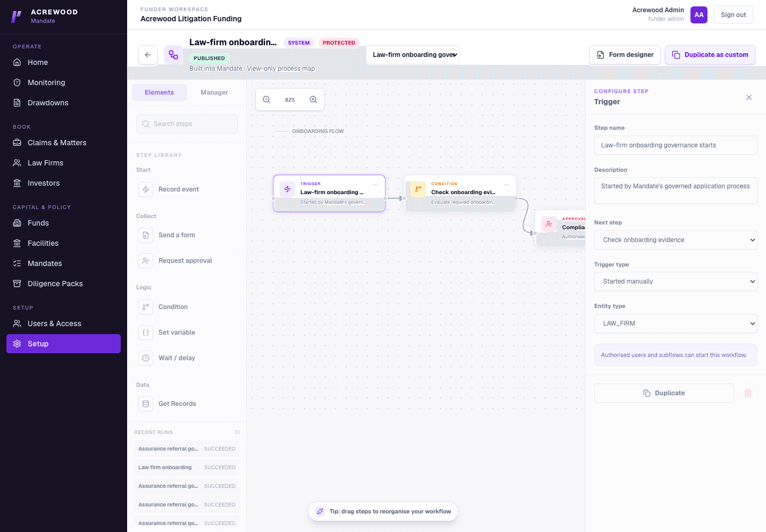Click the Investors bank icon
The image size is (766, 532).
[x=17, y=183]
